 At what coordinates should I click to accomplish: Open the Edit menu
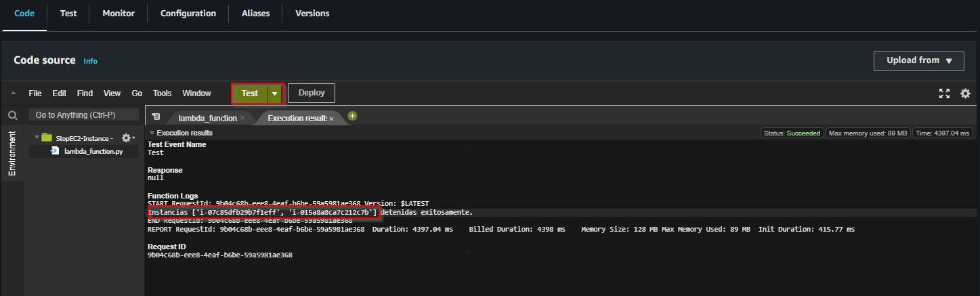60,93
